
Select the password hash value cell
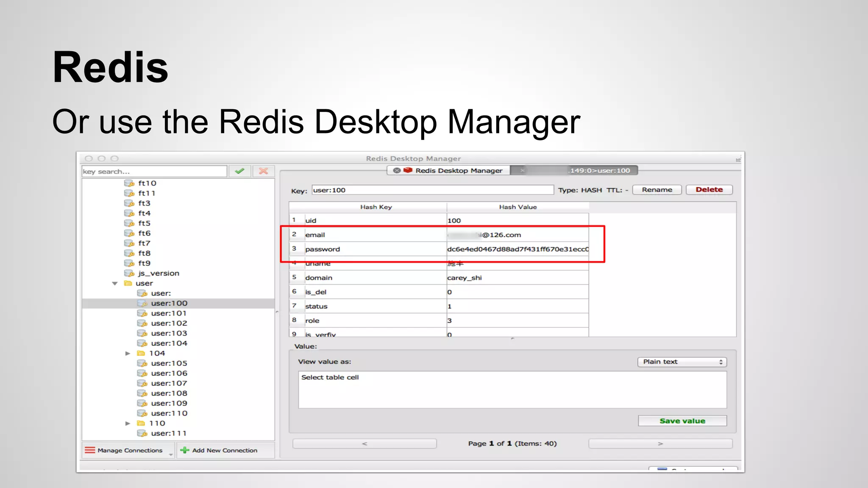(517, 249)
